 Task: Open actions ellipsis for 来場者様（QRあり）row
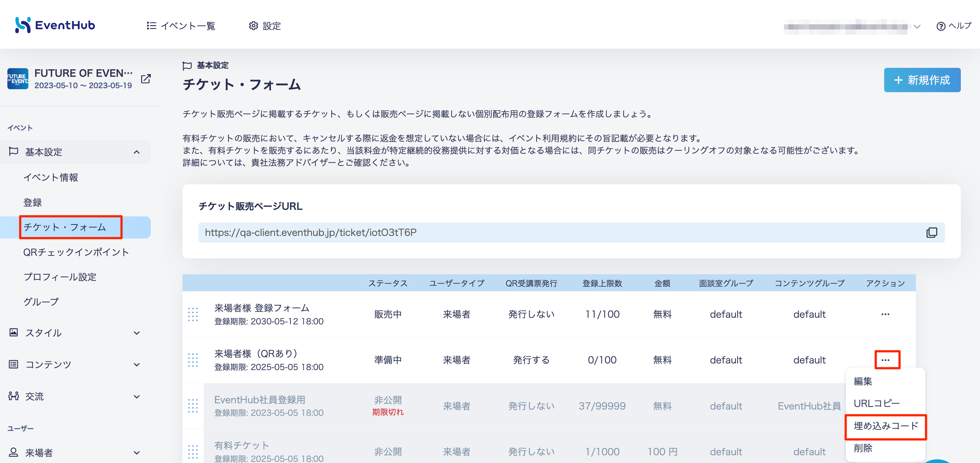887,360
